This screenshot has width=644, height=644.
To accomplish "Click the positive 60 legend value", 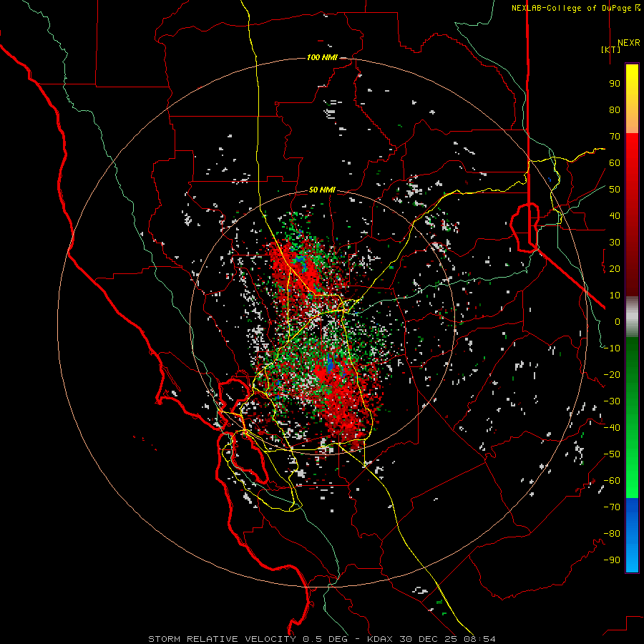I will (615, 163).
